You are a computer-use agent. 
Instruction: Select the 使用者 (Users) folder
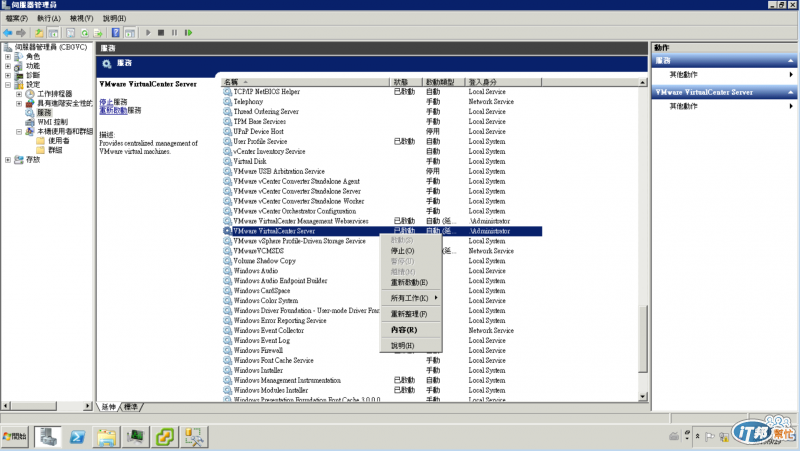(x=59, y=141)
